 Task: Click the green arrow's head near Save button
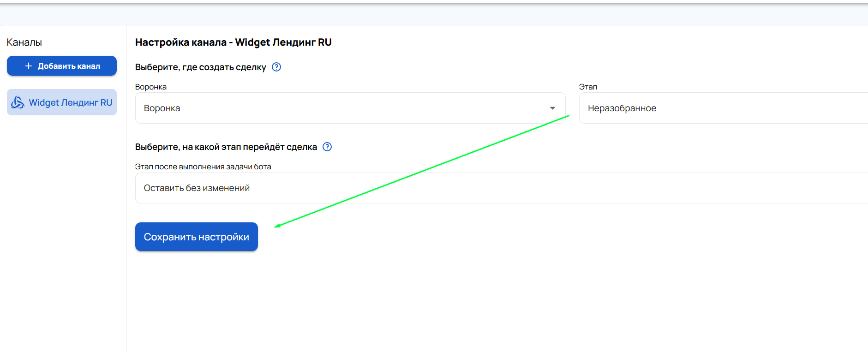click(277, 226)
